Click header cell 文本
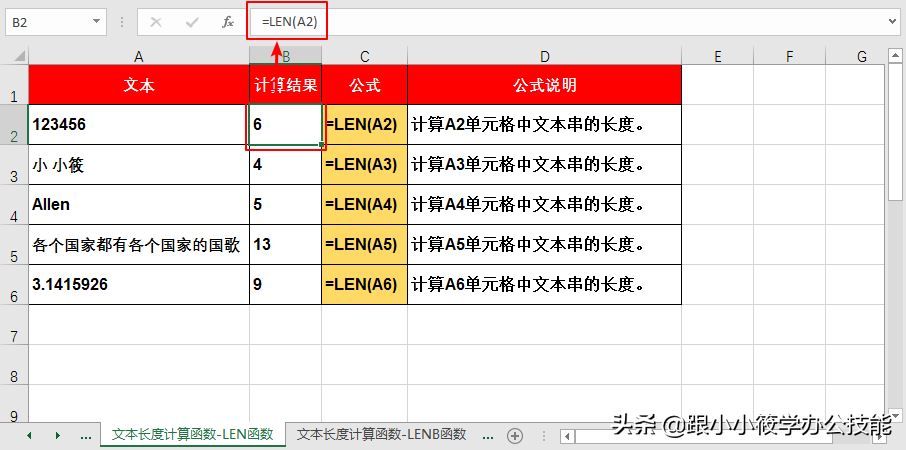 [139, 85]
